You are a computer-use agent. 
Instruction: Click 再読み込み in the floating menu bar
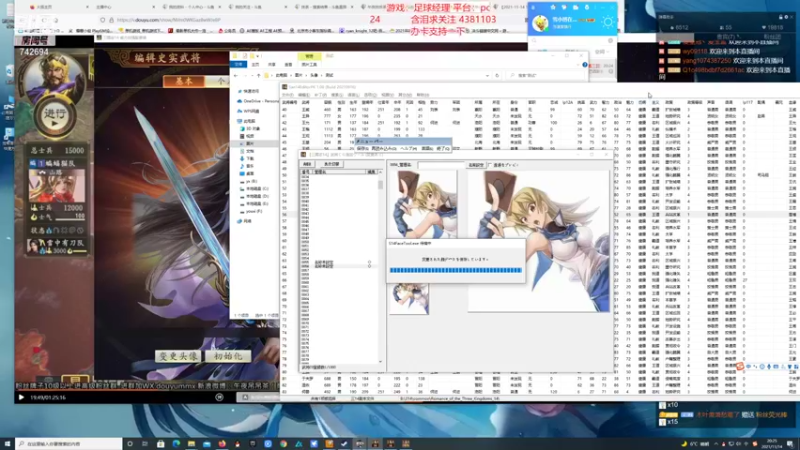pyautogui.click(x=384, y=148)
